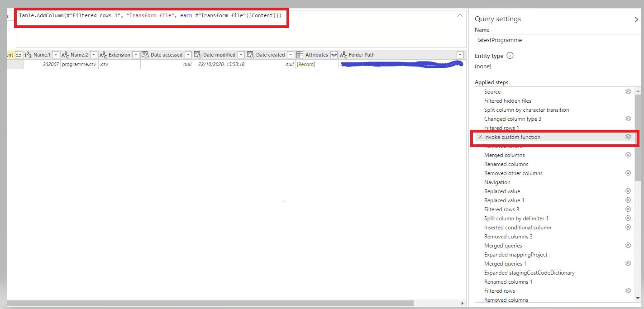Image resolution: width=644 pixels, height=309 pixels.
Task: Open the Name.1 column filter dropdown
Action: (x=56, y=55)
